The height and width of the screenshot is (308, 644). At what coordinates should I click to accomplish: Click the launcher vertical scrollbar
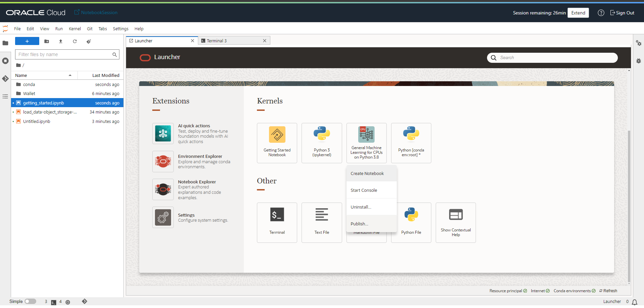click(629, 206)
